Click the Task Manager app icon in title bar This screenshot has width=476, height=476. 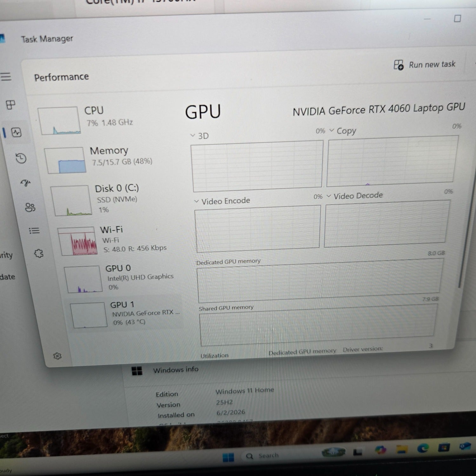tap(2, 39)
